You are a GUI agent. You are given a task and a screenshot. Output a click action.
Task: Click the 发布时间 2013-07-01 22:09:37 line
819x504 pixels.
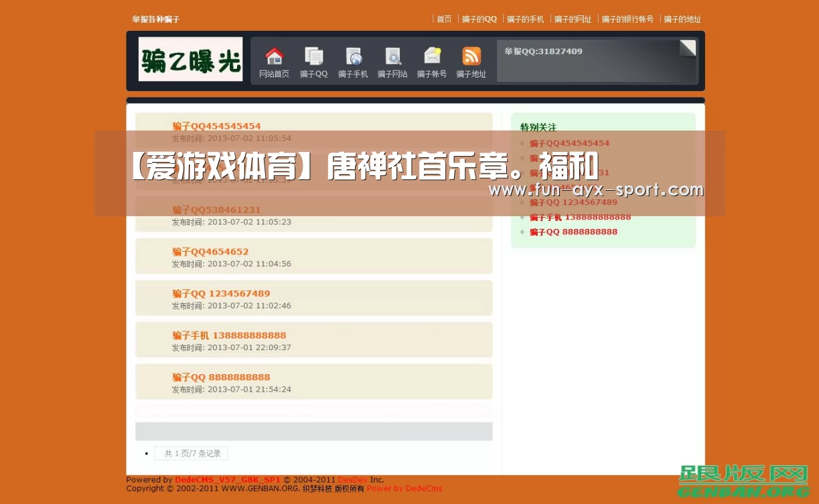click(232, 347)
